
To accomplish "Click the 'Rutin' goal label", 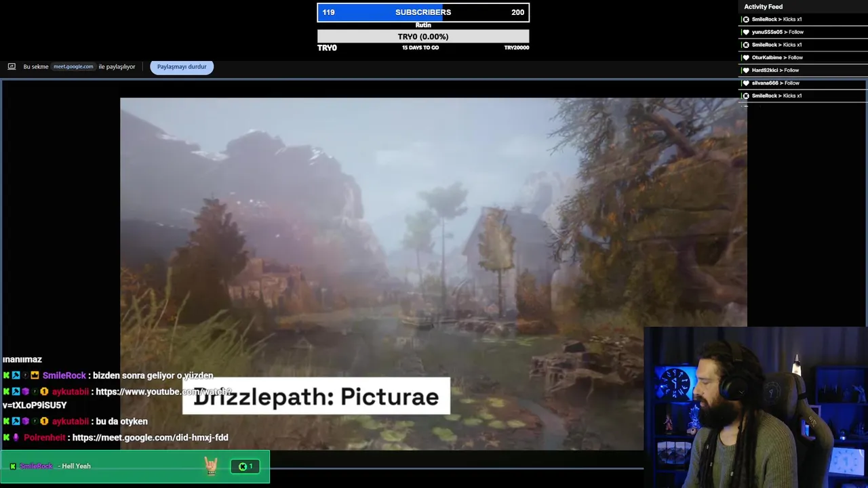I will (x=423, y=25).
